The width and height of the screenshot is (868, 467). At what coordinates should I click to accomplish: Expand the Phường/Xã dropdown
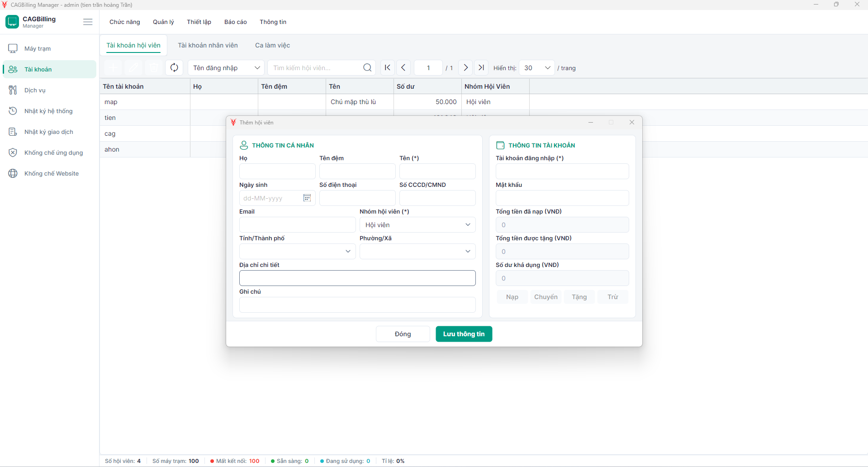point(417,252)
